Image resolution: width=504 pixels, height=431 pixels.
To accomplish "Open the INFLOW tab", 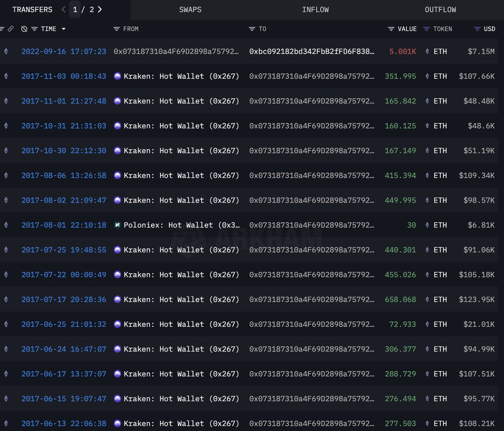I will (x=315, y=9).
